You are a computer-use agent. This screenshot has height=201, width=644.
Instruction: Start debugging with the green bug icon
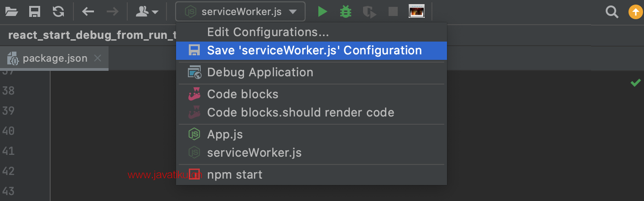(346, 11)
